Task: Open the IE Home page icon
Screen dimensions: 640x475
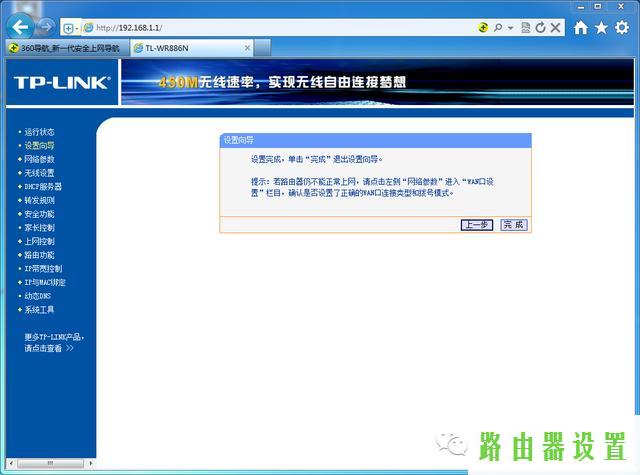Action: click(581, 27)
